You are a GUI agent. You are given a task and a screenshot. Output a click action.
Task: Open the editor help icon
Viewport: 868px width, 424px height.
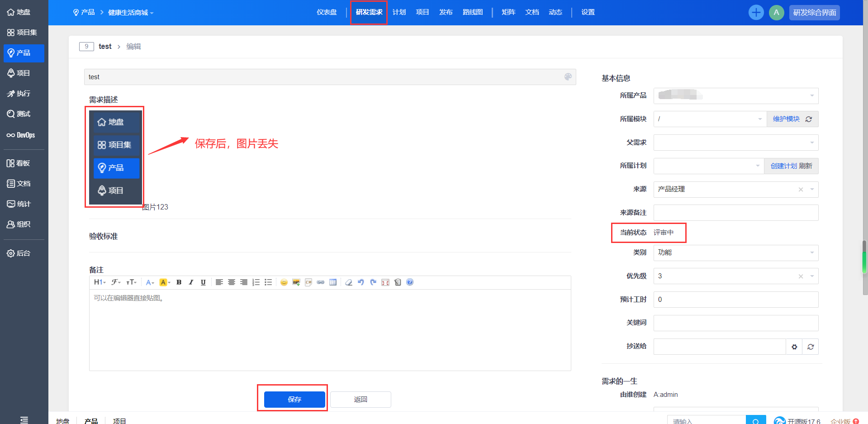click(410, 282)
